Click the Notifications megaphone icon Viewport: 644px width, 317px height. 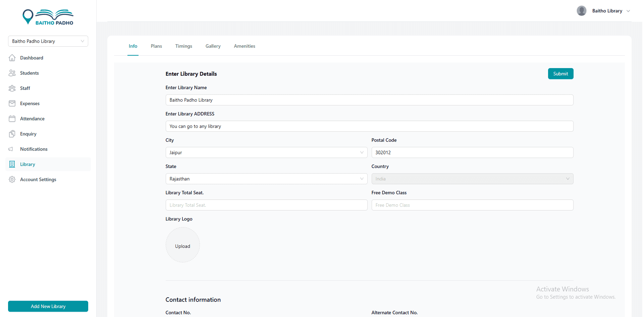(x=11, y=149)
